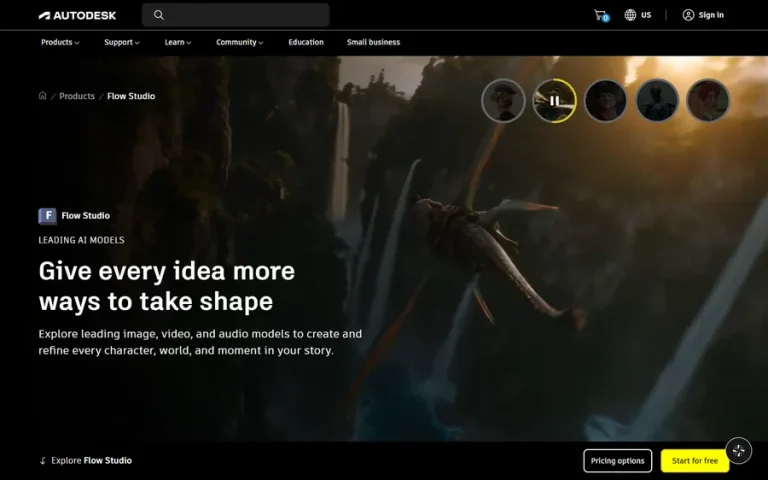This screenshot has width=768, height=480.
Task: Click the search magnifier icon
Action: [159, 15]
